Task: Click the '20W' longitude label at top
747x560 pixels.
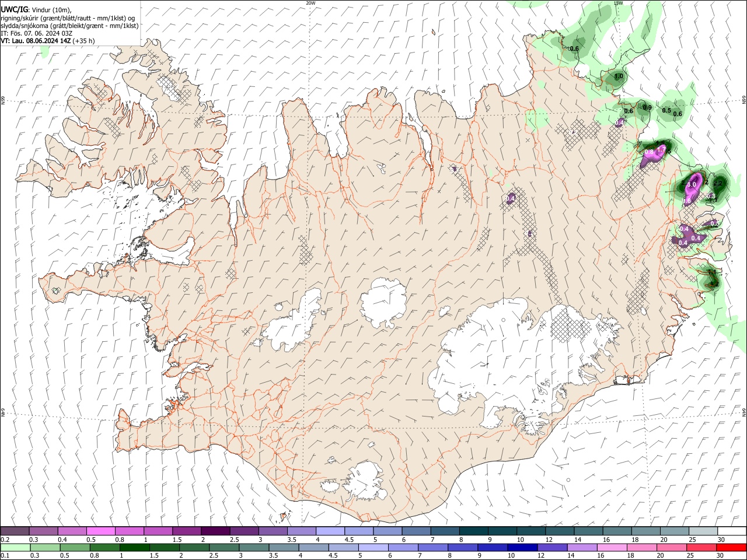Action: [x=310, y=3]
